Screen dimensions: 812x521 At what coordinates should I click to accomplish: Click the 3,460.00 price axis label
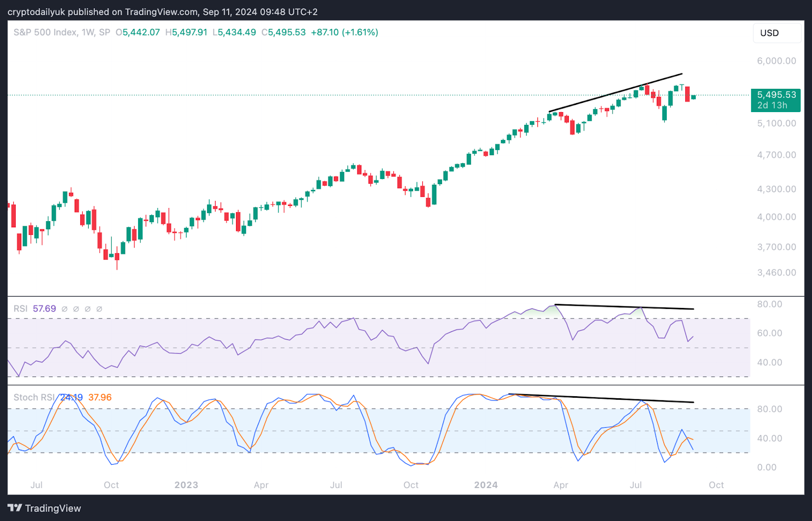point(776,272)
